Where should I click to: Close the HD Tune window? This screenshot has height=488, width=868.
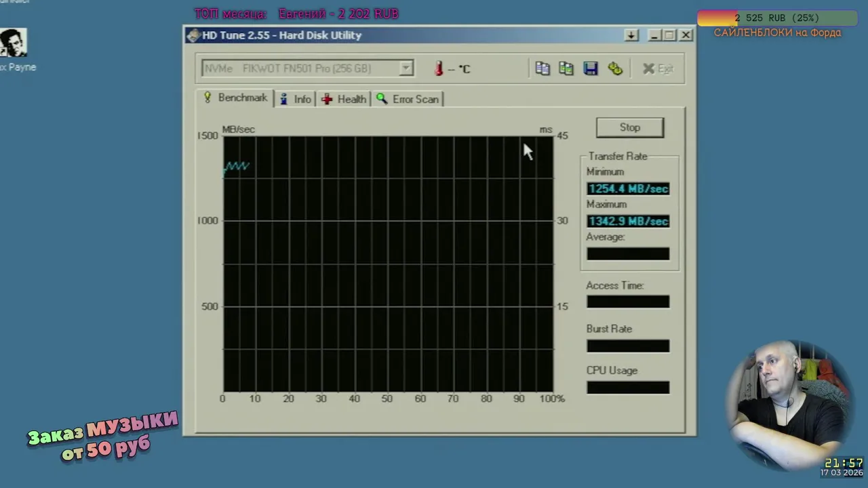point(686,35)
